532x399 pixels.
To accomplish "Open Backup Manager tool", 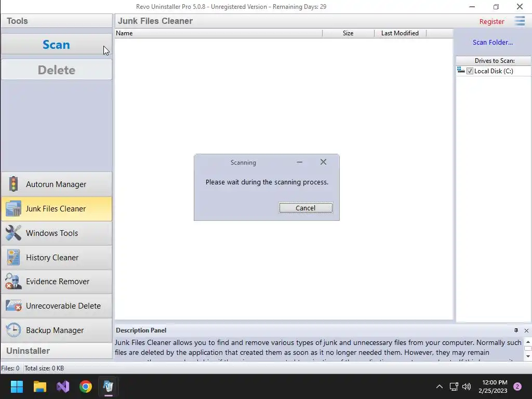I will click(56, 330).
